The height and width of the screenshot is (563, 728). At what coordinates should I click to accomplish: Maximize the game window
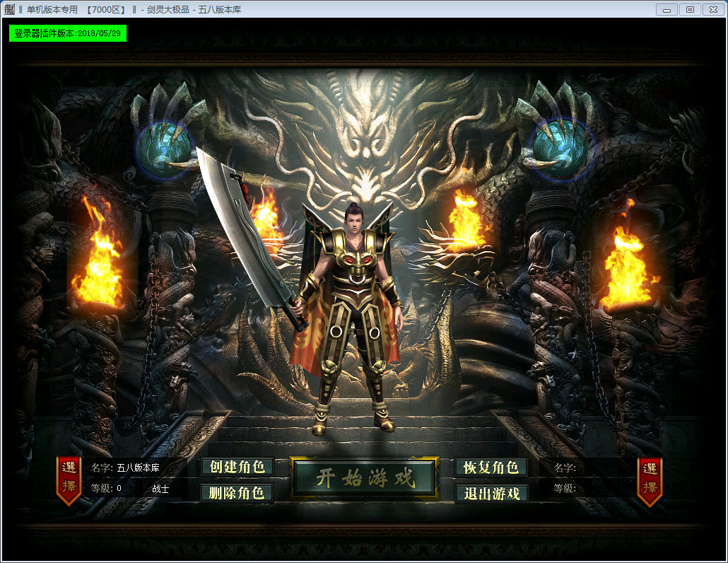691,9
